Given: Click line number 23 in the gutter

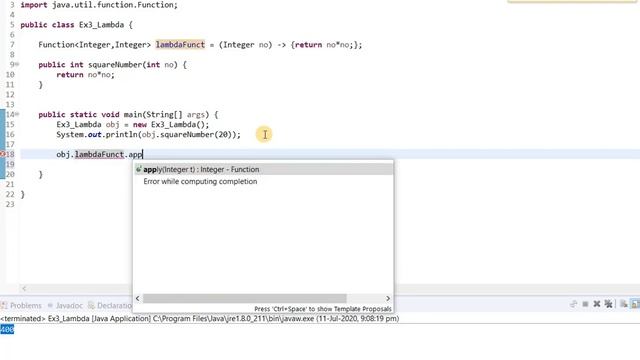Looking at the screenshot, I should [x=10, y=204].
